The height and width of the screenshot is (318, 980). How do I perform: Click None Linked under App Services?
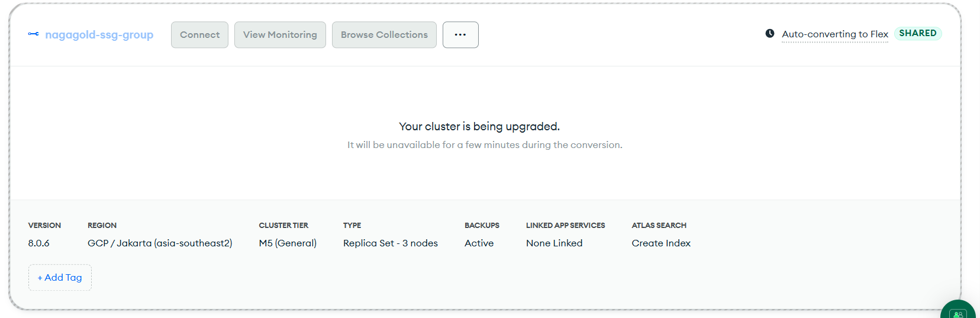tap(554, 243)
